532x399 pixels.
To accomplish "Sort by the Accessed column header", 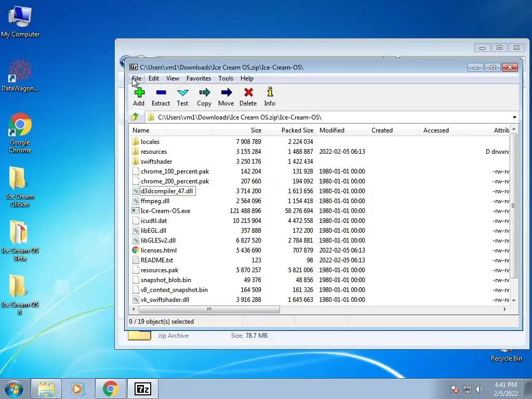I will [x=446, y=130].
